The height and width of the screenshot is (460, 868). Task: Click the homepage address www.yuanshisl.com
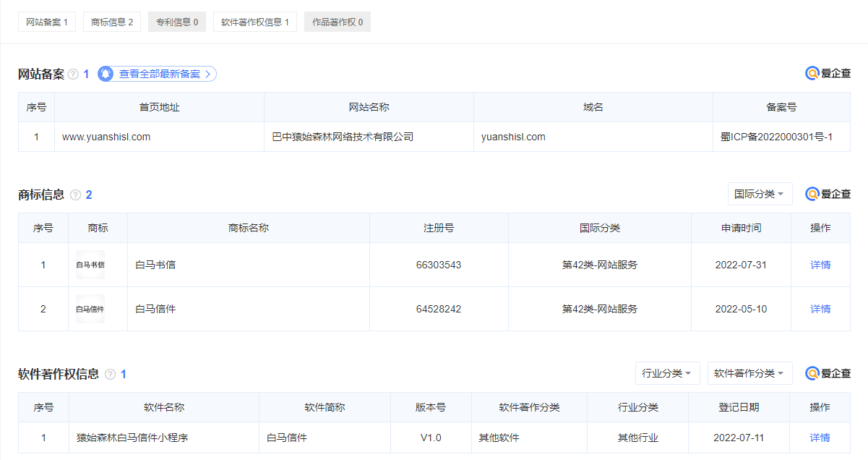106,137
